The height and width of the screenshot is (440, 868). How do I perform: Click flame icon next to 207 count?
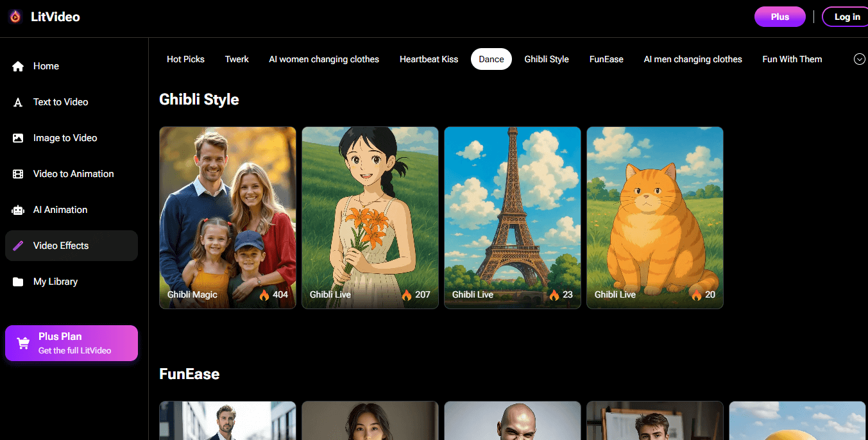point(407,295)
